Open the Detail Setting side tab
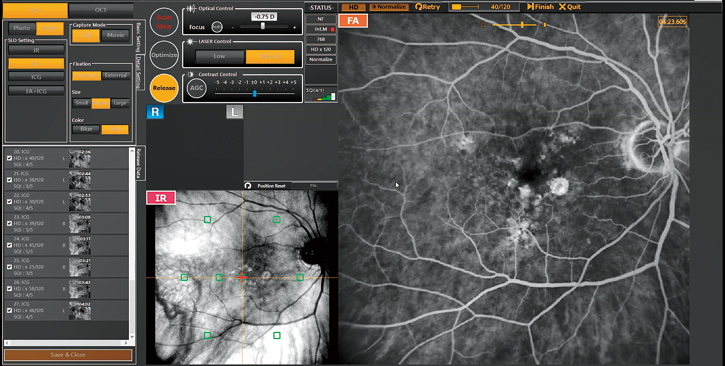Viewport: 725px width, 366px height. tap(138, 73)
